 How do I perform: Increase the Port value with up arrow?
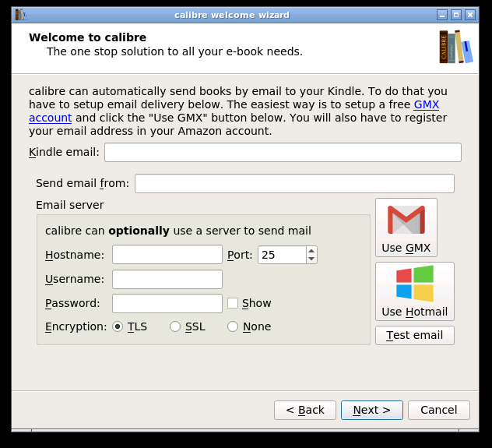(311, 251)
